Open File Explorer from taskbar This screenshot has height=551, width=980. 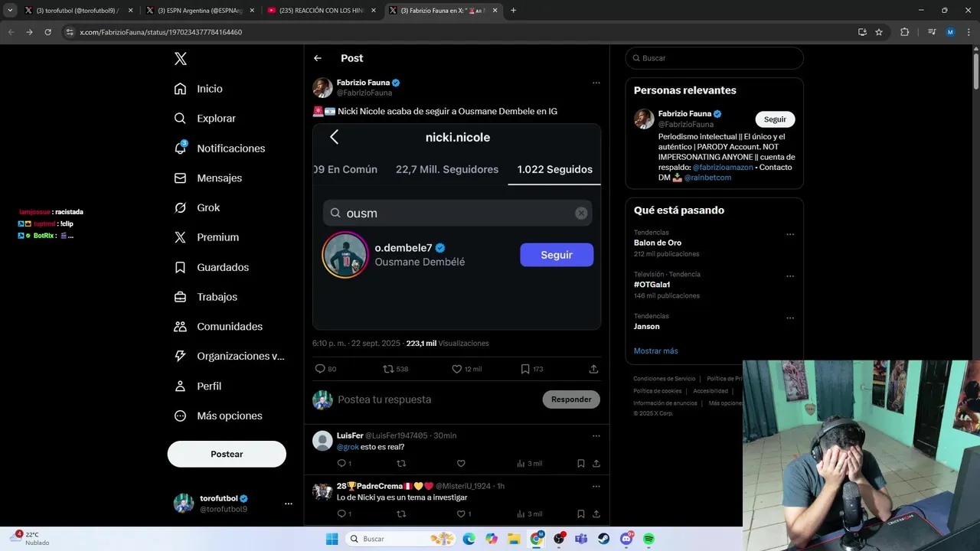(x=514, y=539)
